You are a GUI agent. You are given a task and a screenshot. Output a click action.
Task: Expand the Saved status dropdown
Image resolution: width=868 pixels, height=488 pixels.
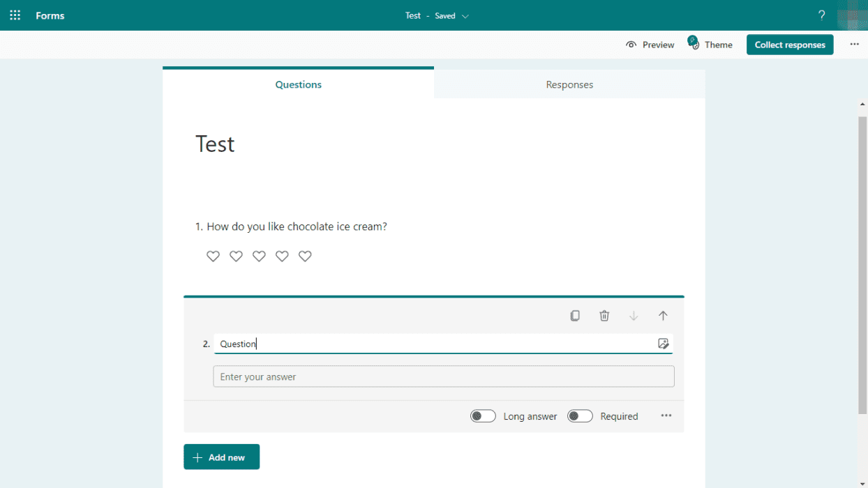tap(466, 15)
